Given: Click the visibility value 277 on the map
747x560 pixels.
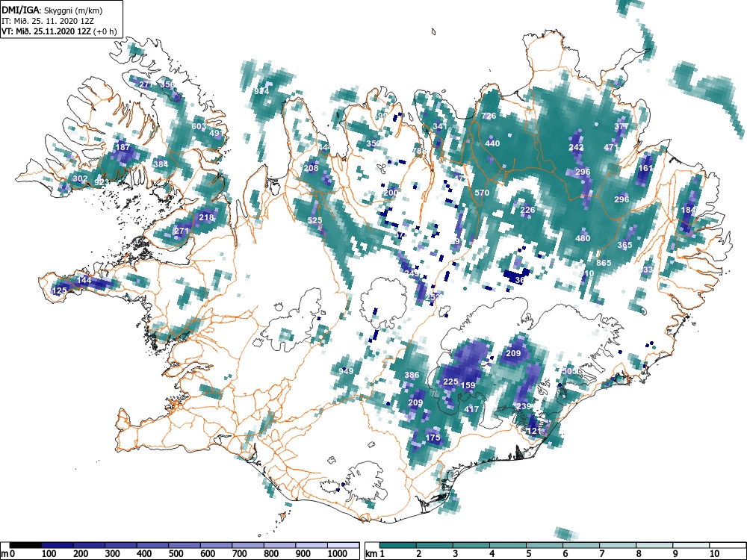Looking at the screenshot, I should (146, 84).
